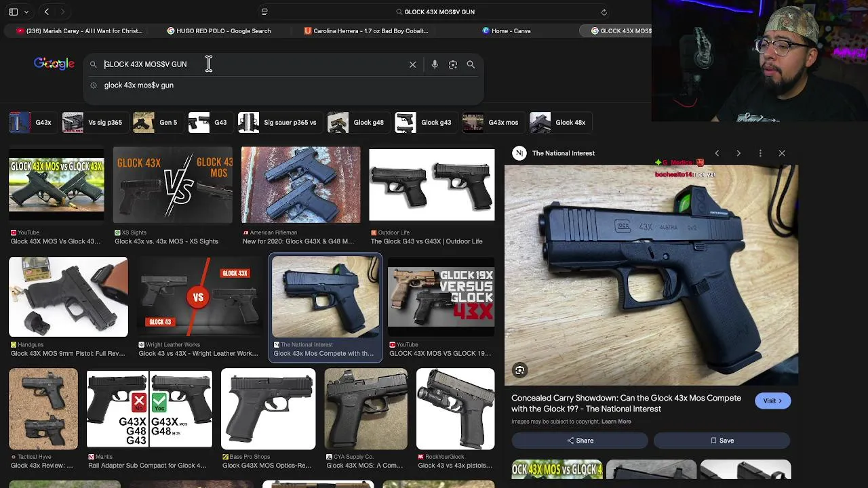Open the Tactical Hyve Glock 43x Review image
The image size is (868, 488).
pos(43,409)
